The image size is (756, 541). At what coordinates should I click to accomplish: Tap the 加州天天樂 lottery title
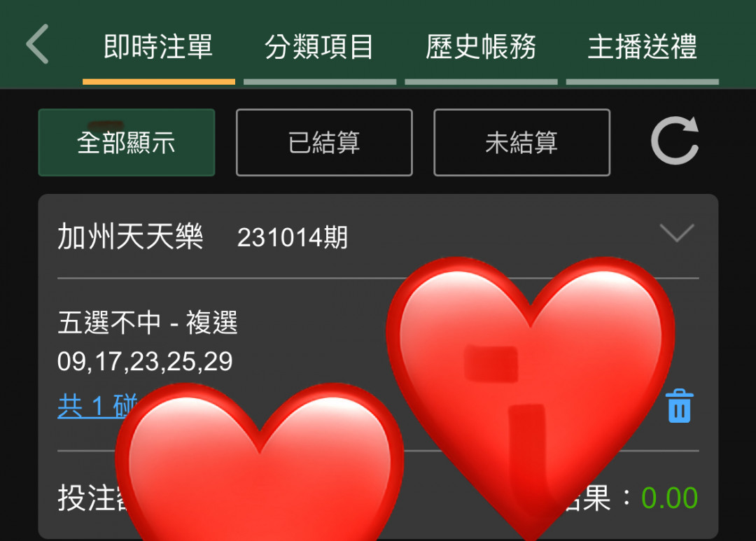(130, 237)
